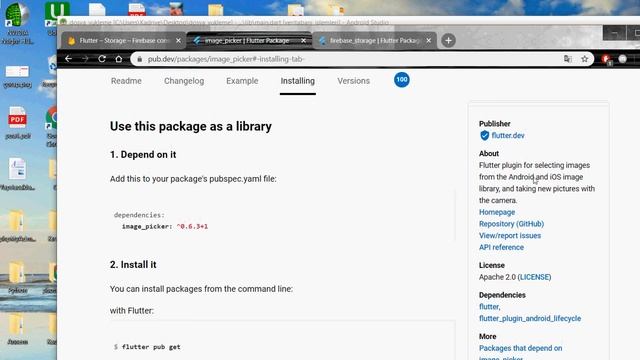
Task: Click the red extension icon in toolbar
Action: click(x=606, y=59)
